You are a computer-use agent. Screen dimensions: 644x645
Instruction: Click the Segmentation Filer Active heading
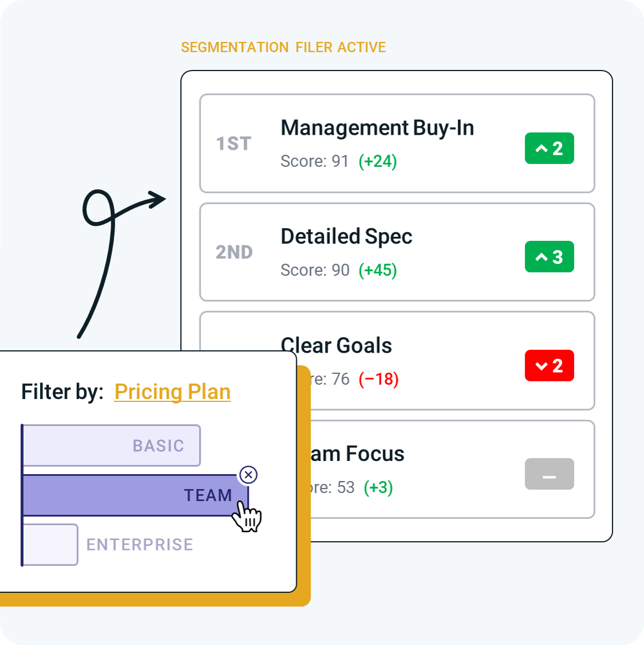283,48
